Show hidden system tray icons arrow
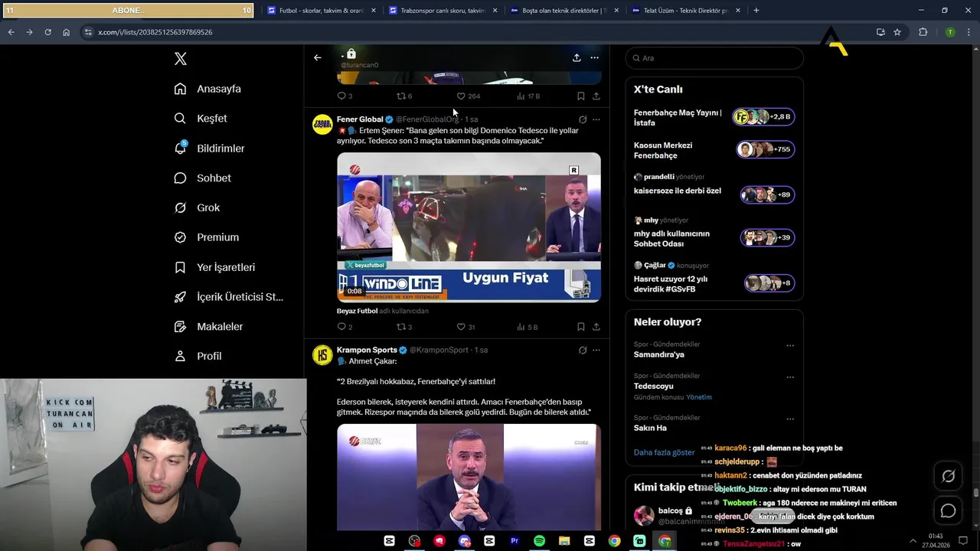The image size is (980, 551). [x=912, y=541]
